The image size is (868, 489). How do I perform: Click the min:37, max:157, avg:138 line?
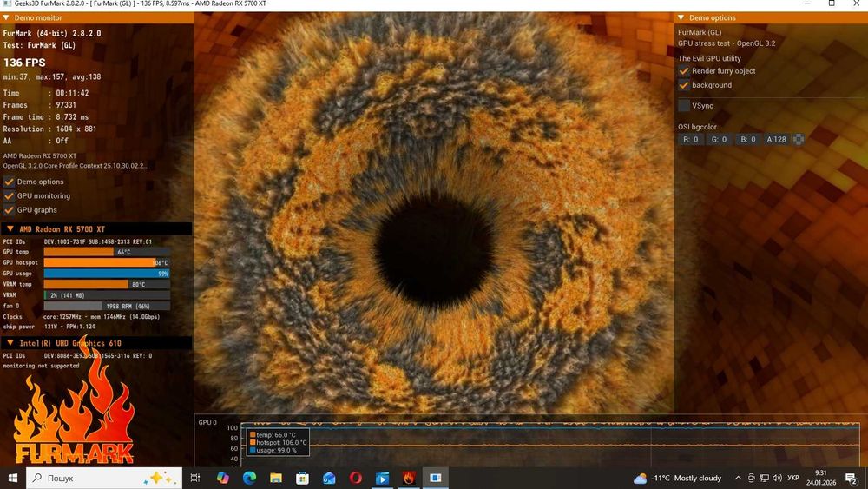(52, 77)
